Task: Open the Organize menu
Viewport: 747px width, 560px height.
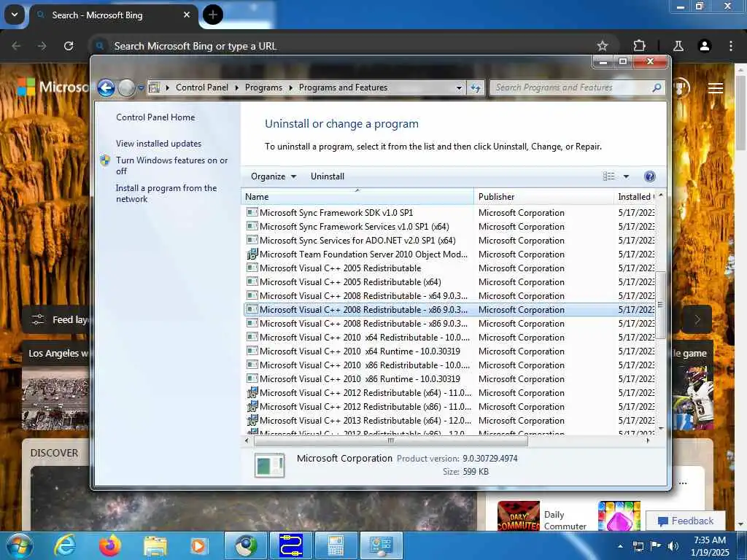Action: (x=274, y=176)
